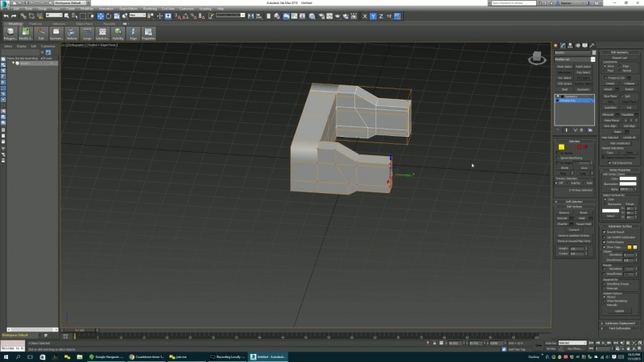The width and height of the screenshot is (644, 362).
Task: Click the Vertex sub-object selection icon
Action: (x=561, y=147)
